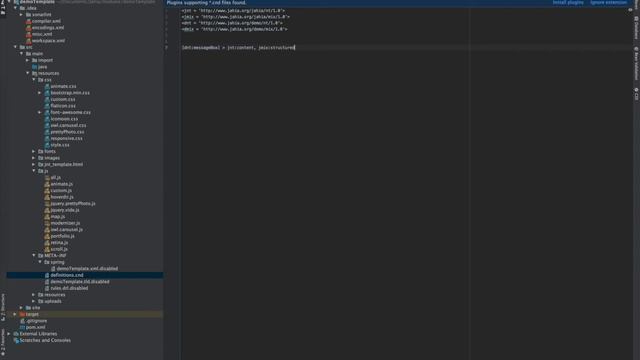Select all.js file

pyautogui.click(x=56, y=178)
